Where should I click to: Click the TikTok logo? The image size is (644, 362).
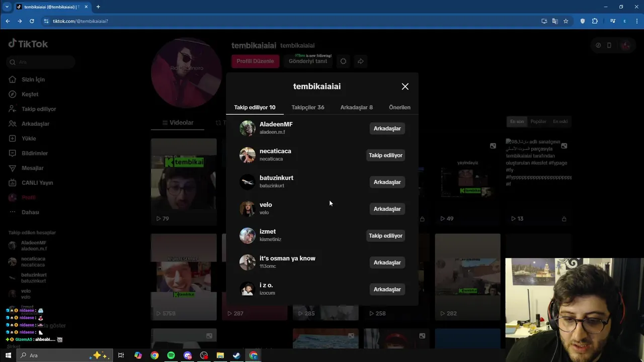click(x=28, y=44)
